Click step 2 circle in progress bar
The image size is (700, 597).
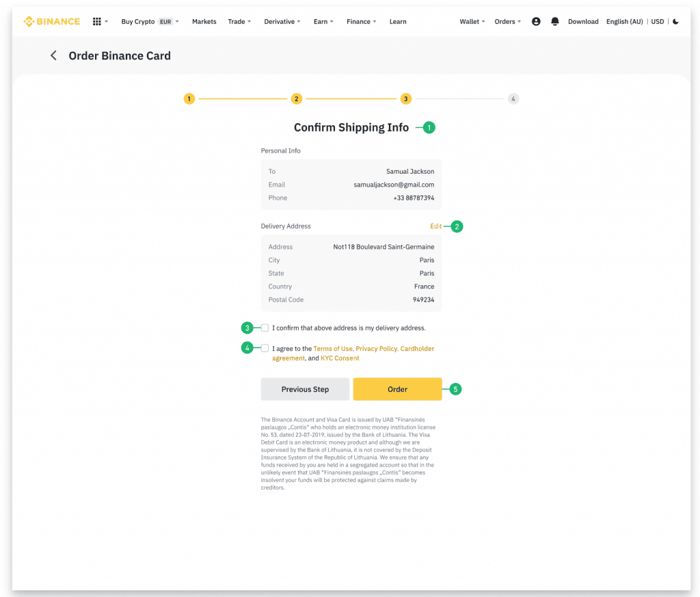(296, 98)
